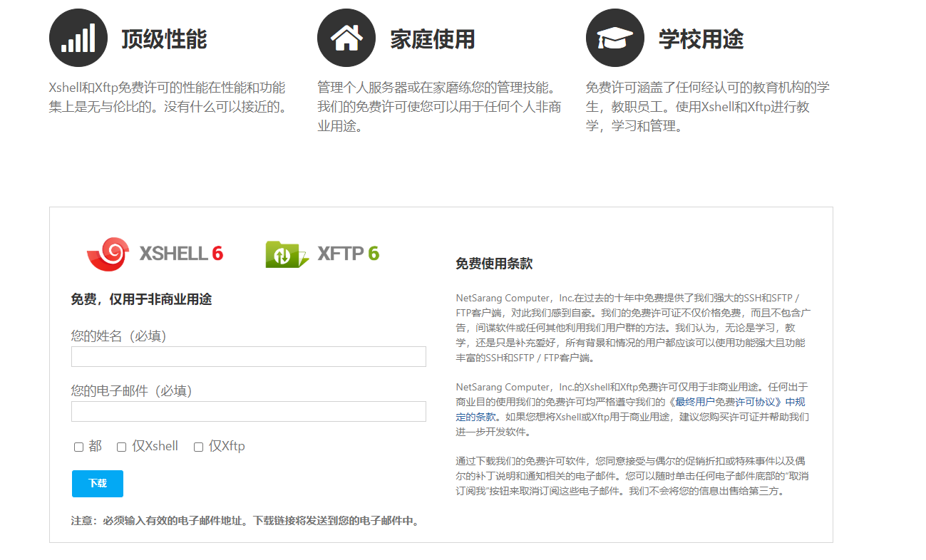Click the paragraph starting NetSarang Computer，Inc.在过去的十年中
The image size is (926, 560).
[633, 327]
